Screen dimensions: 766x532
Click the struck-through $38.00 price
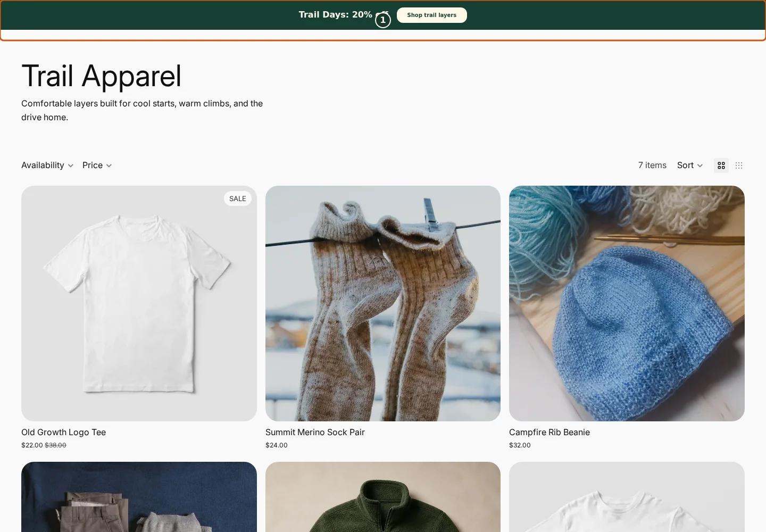click(x=55, y=445)
